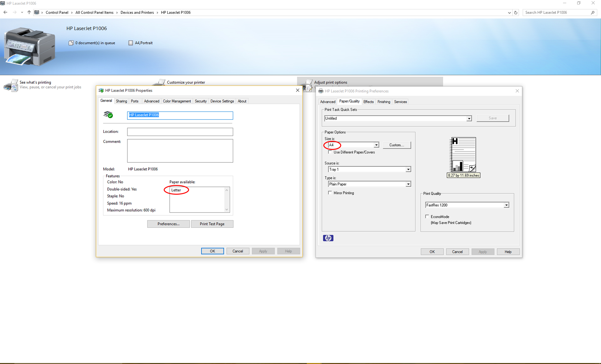The image size is (601, 364).
Task: Click the See what's printing icon
Action: click(x=11, y=85)
